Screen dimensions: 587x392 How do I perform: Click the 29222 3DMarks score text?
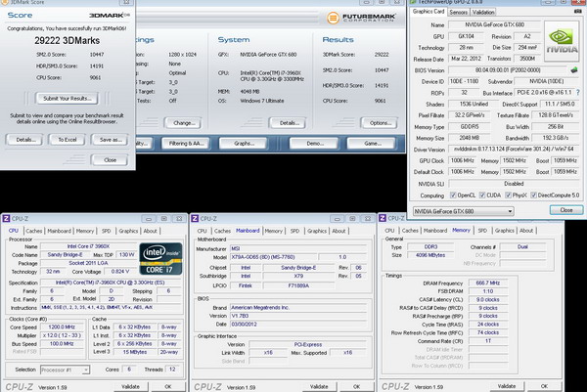(x=67, y=40)
